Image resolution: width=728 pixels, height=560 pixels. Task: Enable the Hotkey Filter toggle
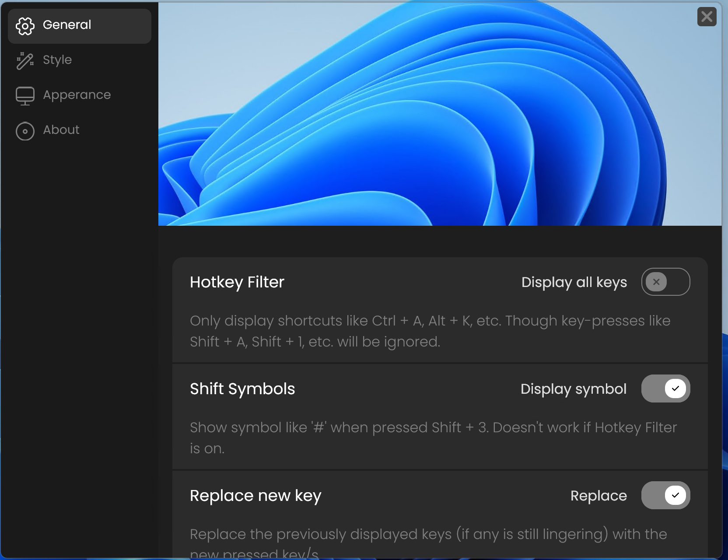(665, 282)
